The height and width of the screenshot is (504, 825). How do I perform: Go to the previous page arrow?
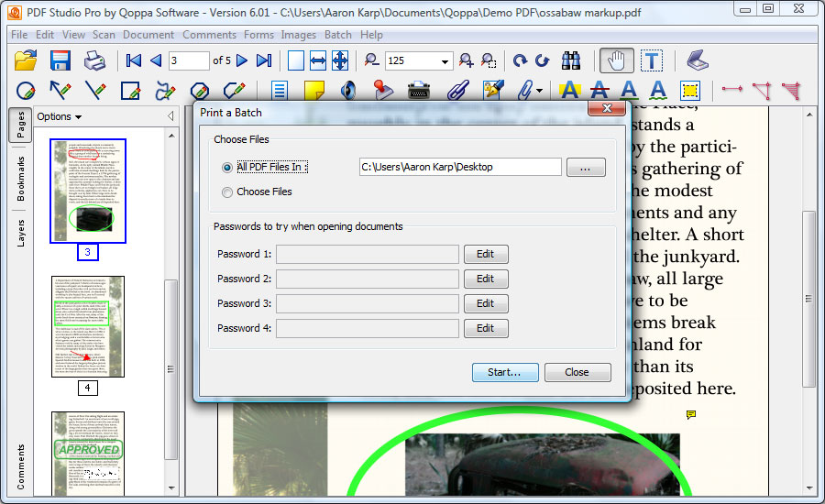(x=156, y=60)
